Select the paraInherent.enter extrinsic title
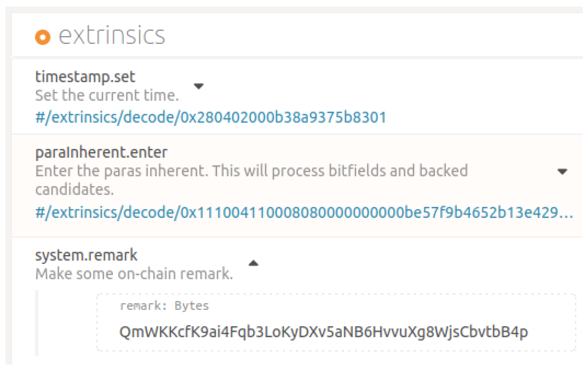Screen dimensions: 588x370 point(101,152)
